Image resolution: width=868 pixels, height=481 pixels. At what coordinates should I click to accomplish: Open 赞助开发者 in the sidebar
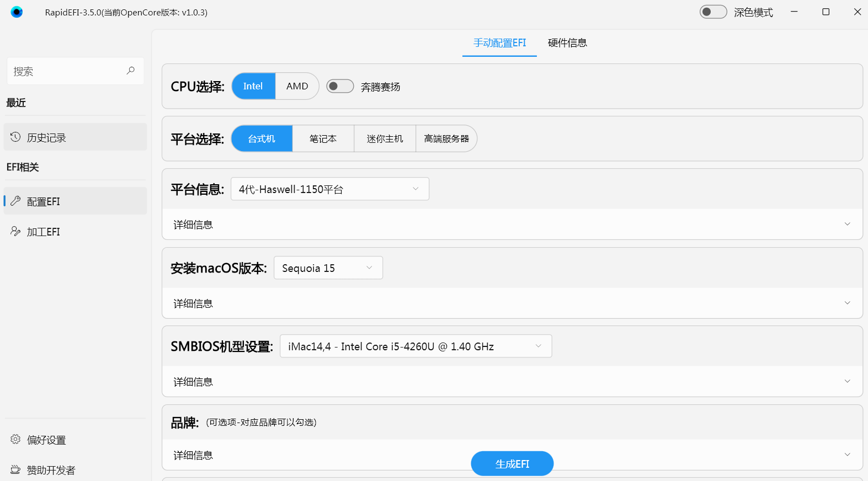tap(76, 469)
